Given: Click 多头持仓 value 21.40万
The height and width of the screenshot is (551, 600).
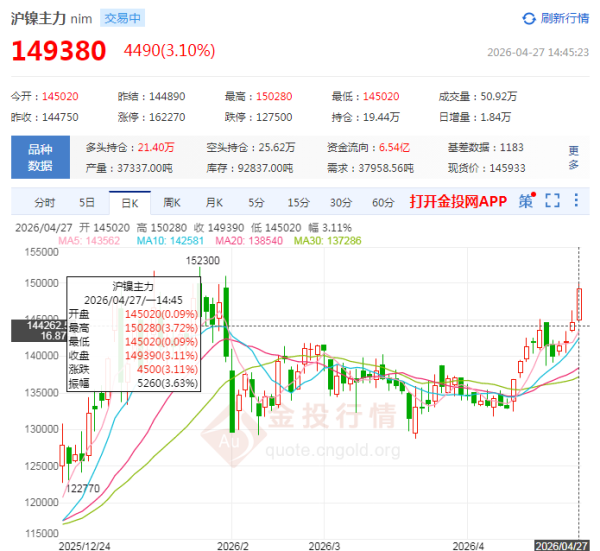Looking at the screenshot, I should click(x=156, y=147).
